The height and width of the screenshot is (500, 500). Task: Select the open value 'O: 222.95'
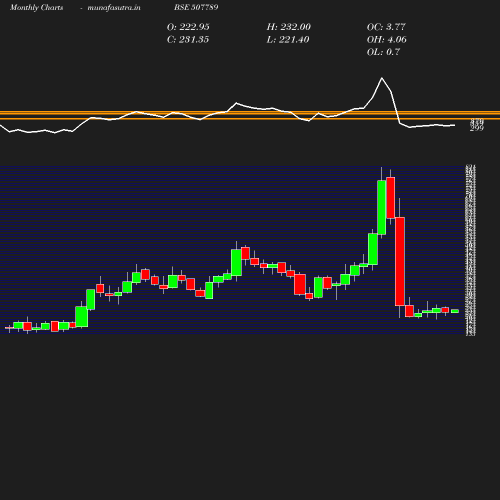pos(188,27)
